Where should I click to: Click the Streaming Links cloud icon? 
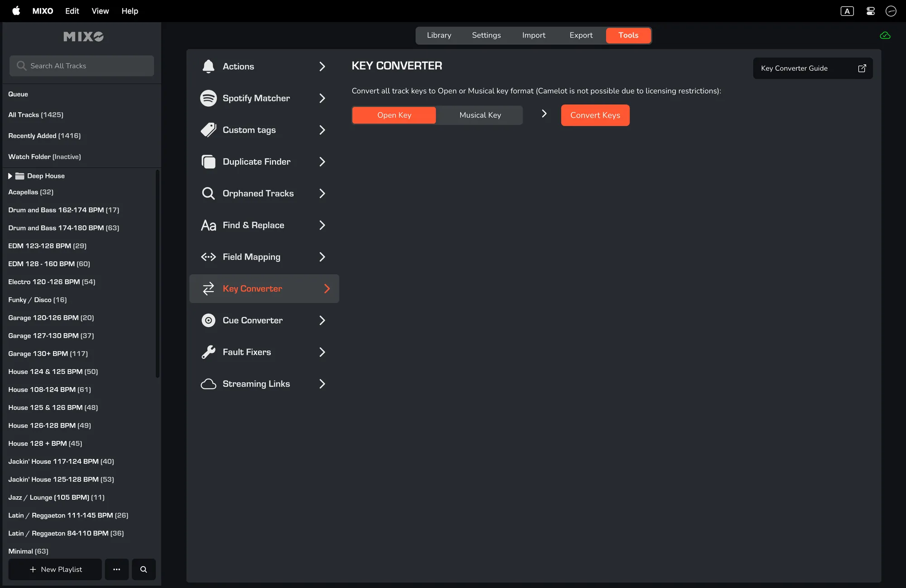(208, 384)
